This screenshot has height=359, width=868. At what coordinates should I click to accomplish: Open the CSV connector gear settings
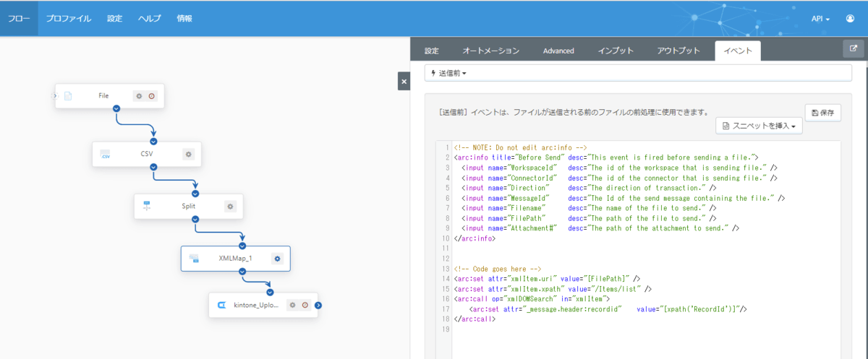188,154
